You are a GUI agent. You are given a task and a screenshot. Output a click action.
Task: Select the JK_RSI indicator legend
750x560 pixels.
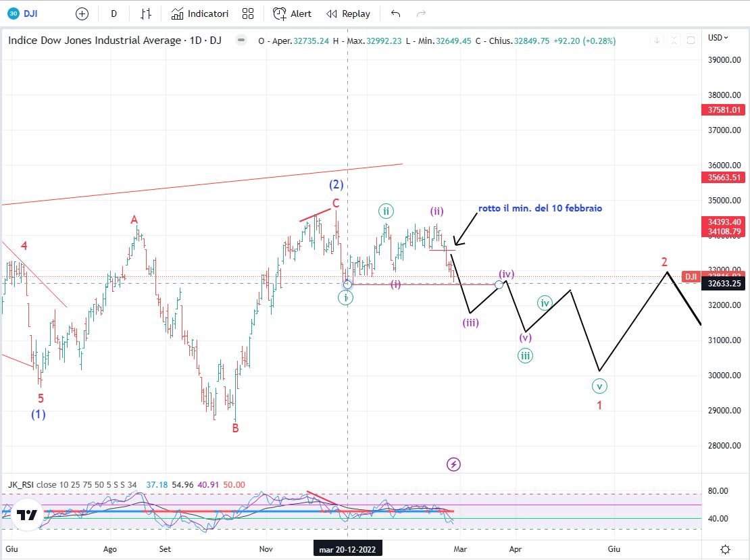(x=72, y=484)
